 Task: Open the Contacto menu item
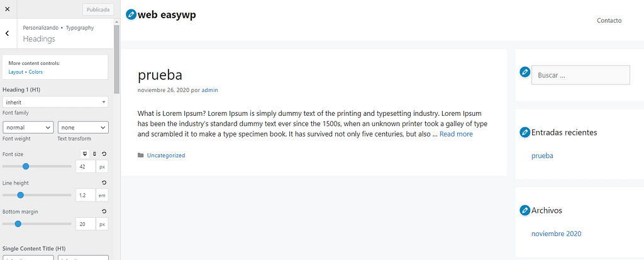(x=609, y=21)
